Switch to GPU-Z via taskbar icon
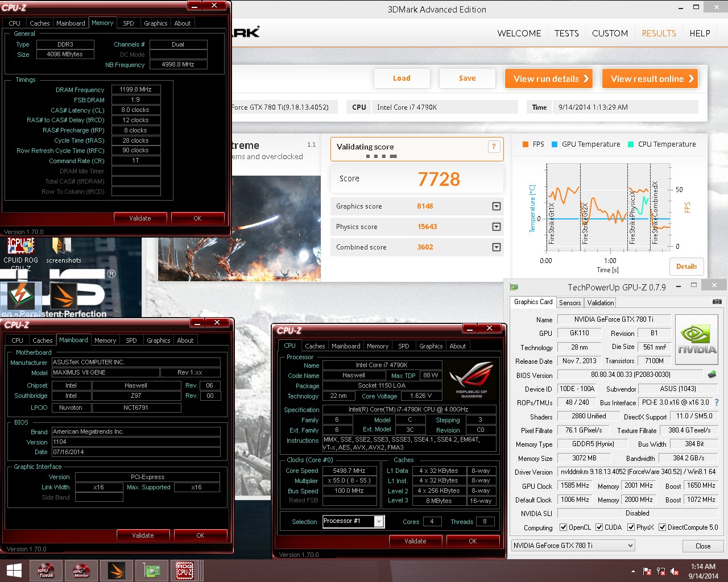The image size is (728, 582). pyautogui.click(x=151, y=570)
